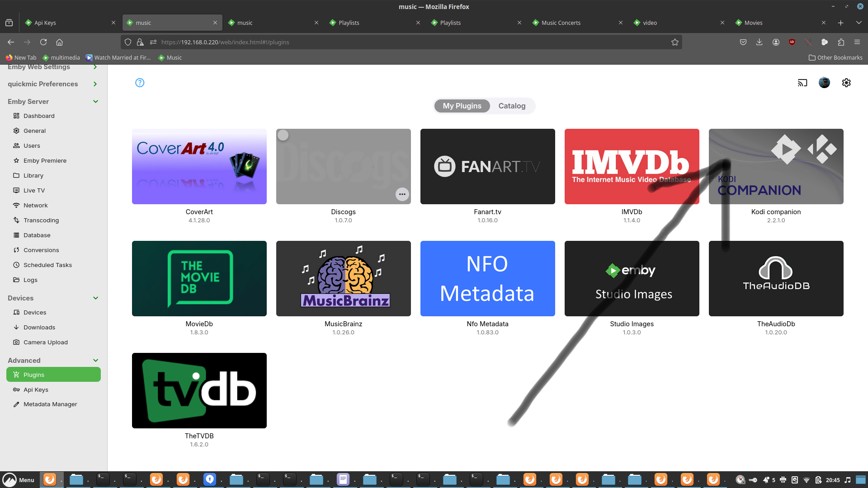868x488 pixels.
Task: Click the enable circle on the Discogs plugin
Action: pyautogui.click(x=283, y=135)
